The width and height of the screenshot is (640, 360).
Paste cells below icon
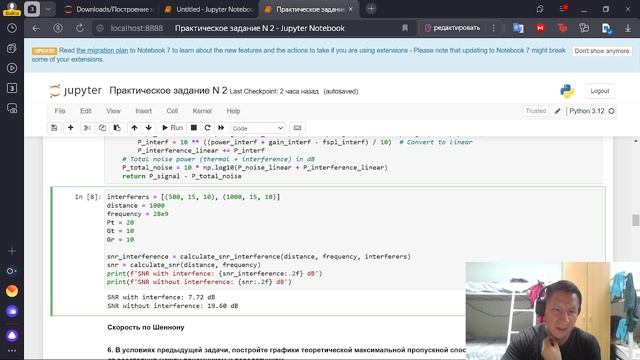(x=117, y=128)
